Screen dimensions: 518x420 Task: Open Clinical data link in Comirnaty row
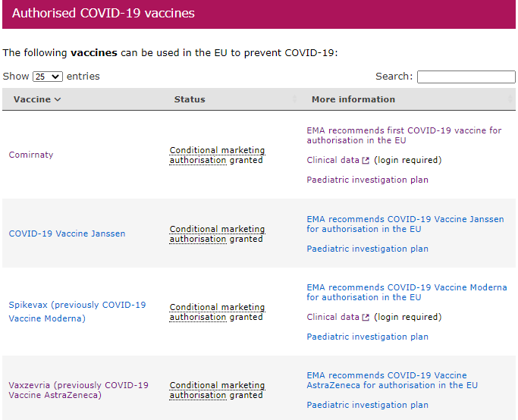(x=333, y=160)
